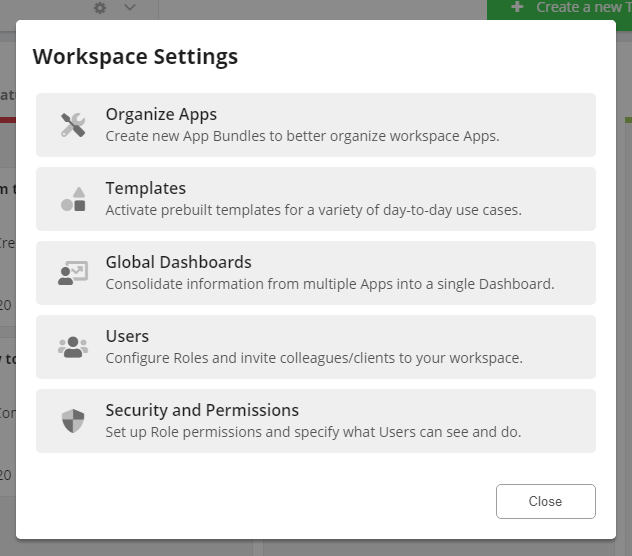The image size is (632, 556).
Task: Click the people group icon for Users
Action: coord(73,347)
